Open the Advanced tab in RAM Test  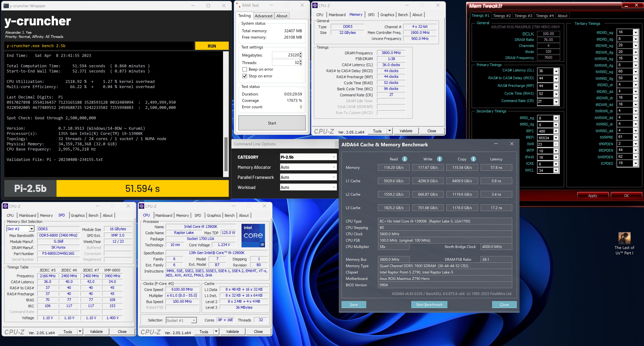click(x=263, y=16)
